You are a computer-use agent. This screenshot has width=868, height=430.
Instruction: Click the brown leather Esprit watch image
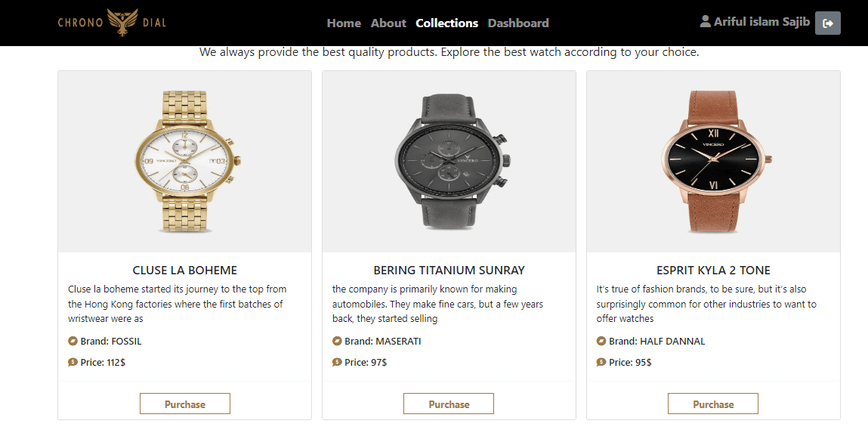[x=714, y=161]
